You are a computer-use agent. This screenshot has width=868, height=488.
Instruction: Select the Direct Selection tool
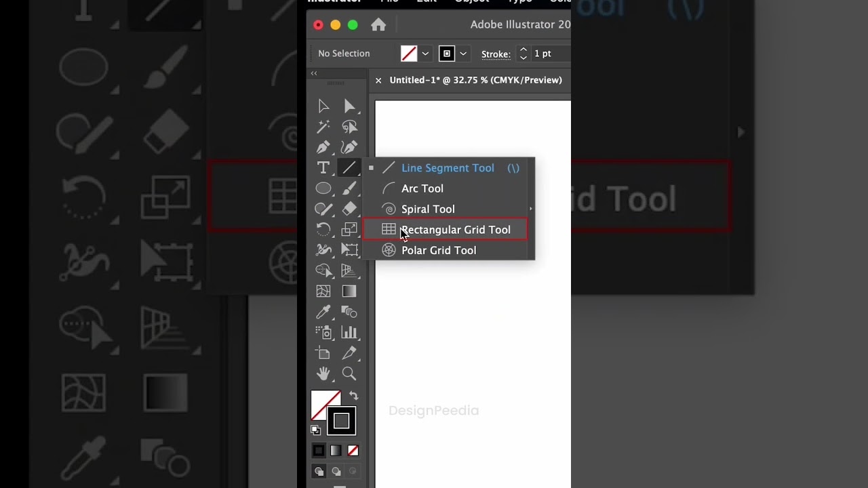pyautogui.click(x=349, y=106)
